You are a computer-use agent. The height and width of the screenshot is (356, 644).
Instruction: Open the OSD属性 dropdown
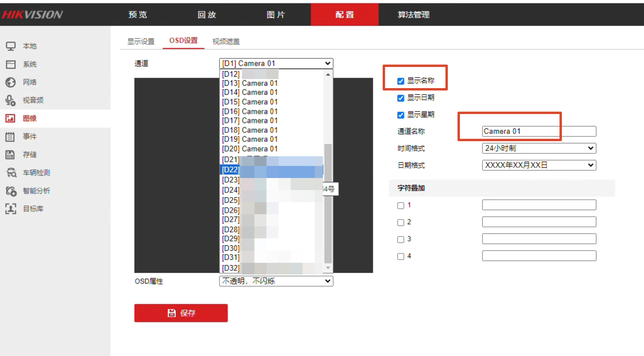pyautogui.click(x=276, y=281)
